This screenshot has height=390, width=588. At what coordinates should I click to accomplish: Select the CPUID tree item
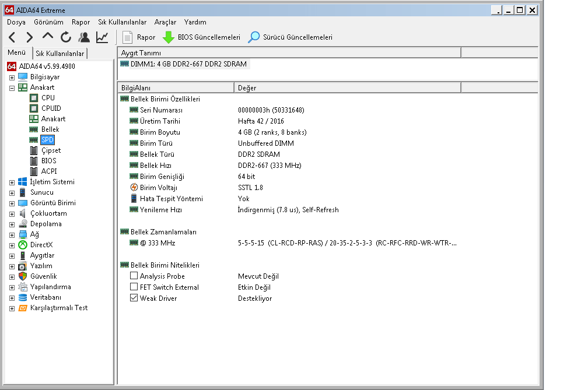click(x=51, y=108)
